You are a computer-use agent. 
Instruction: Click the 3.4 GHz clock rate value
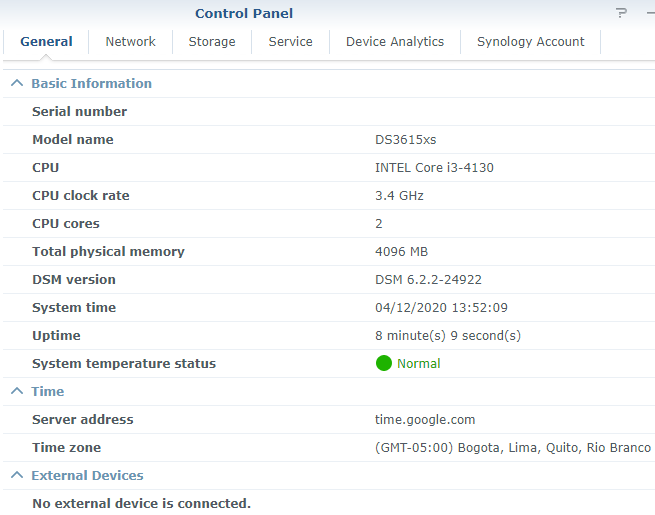[399, 195]
